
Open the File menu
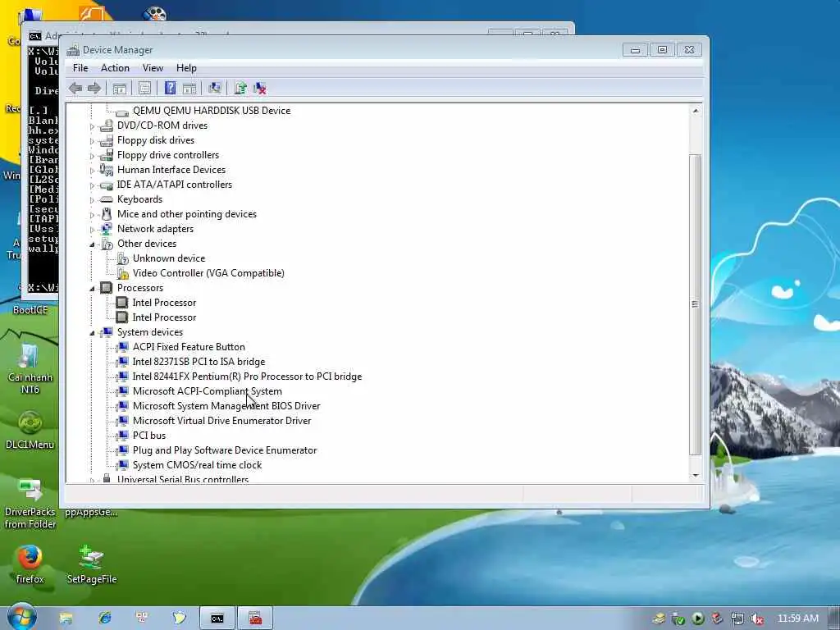(x=80, y=68)
